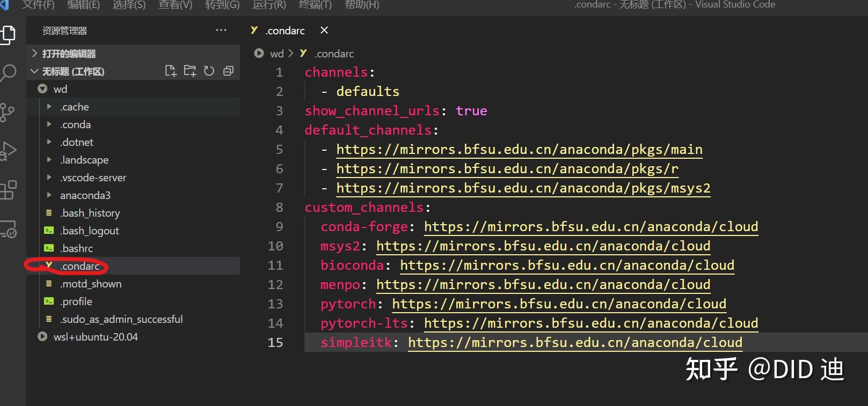868x406 pixels.
Task: Open the .bashrc file
Action: (x=133, y=248)
